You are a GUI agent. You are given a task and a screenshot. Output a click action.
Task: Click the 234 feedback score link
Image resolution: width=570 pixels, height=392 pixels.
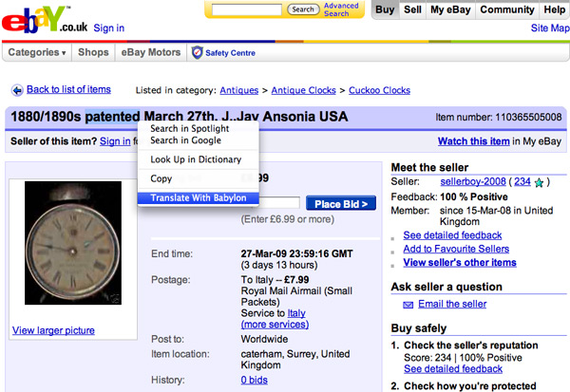[x=522, y=181]
